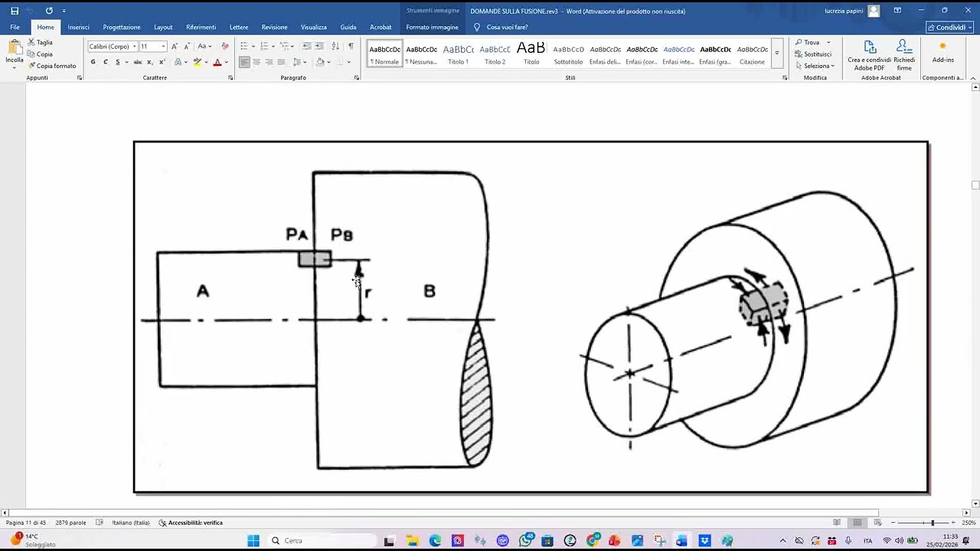Image resolution: width=980 pixels, height=551 pixels.
Task: Increase paragraph indent
Action: click(318, 47)
